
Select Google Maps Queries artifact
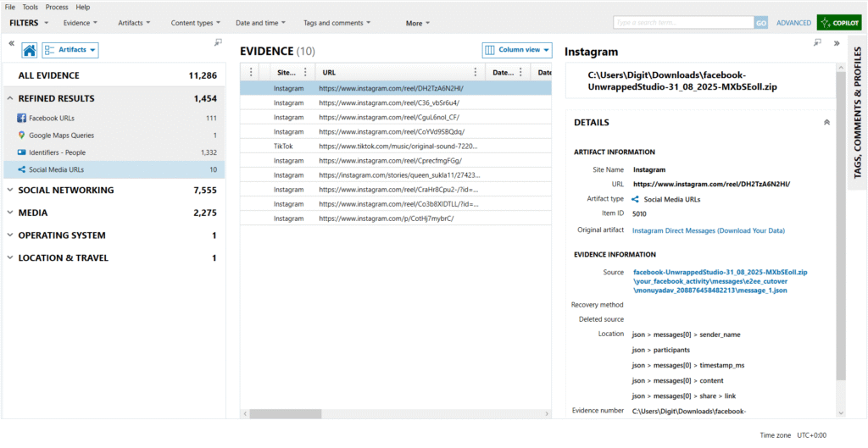coord(114,135)
